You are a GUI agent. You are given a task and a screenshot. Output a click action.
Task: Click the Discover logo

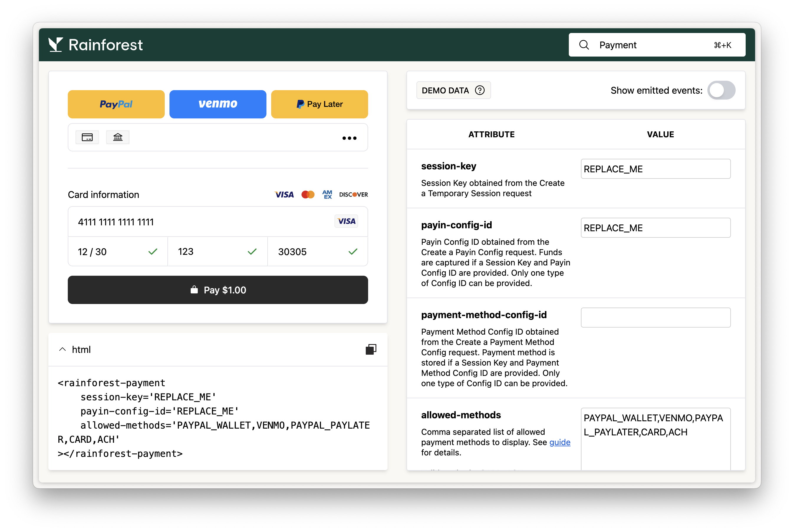click(x=353, y=194)
